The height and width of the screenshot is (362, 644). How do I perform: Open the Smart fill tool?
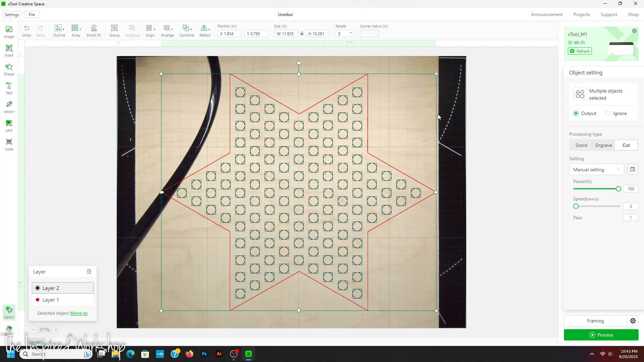(x=94, y=30)
